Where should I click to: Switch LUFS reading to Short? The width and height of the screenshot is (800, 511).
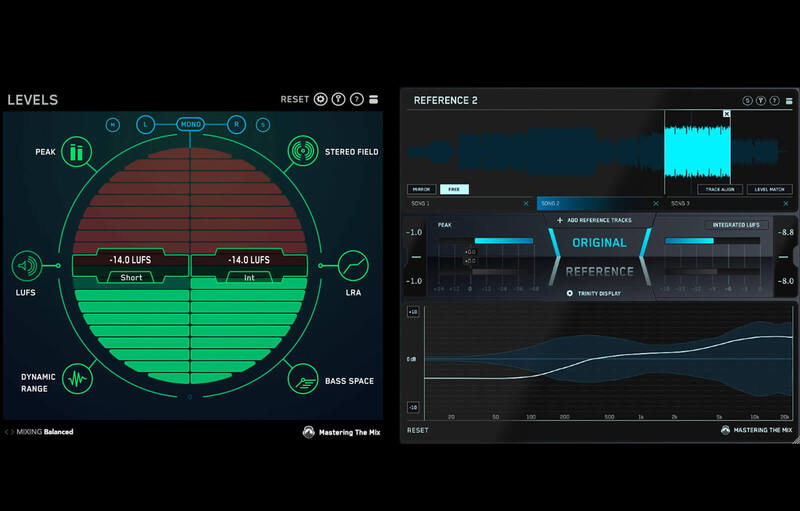[131, 277]
